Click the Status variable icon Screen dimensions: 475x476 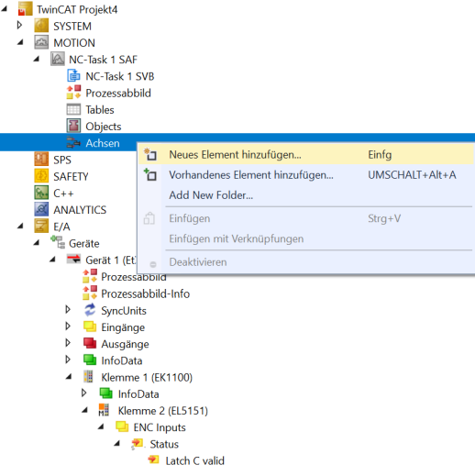(x=137, y=443)
